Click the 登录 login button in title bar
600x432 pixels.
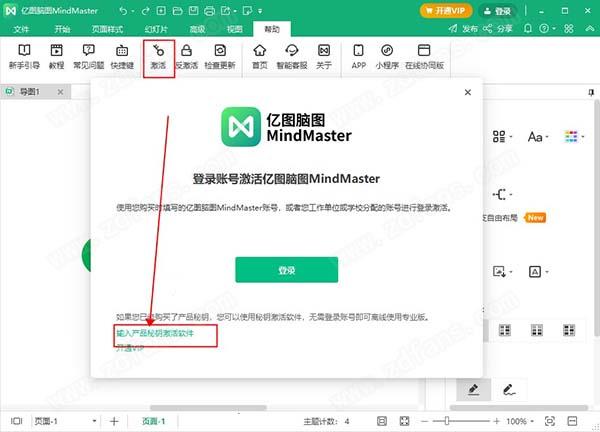497,11
